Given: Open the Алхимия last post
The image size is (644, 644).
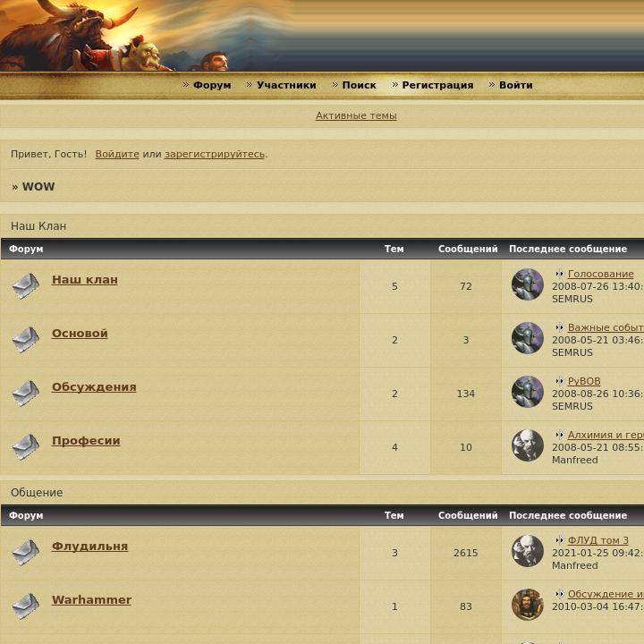Looking at the screenshot, I should [x=606, y=435].
